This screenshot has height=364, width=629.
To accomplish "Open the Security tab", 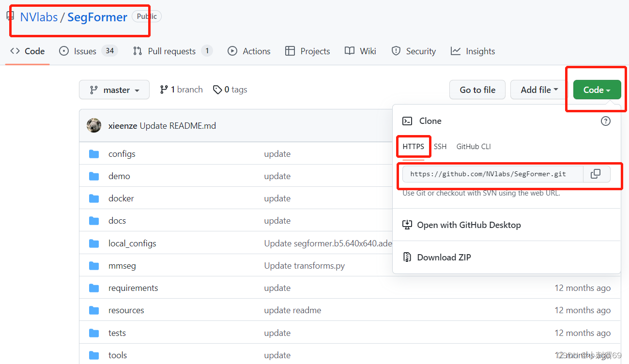I will coord(414,51).
